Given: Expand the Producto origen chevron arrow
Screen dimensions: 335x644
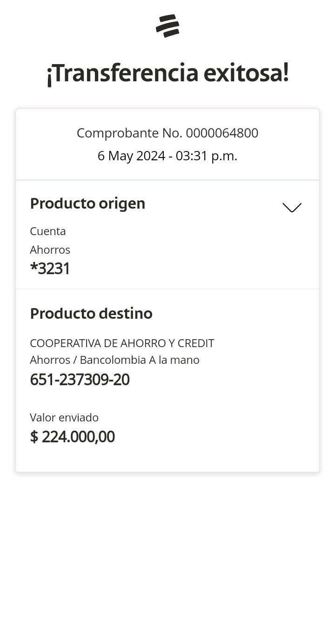Looking at the screenshot, I should [292, 207].
